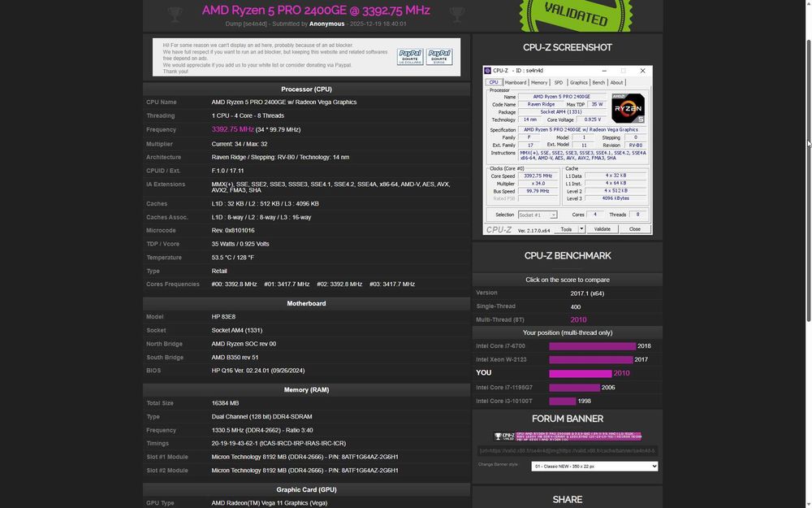812x508 pixels.
Task: Click the Ryzen 5 logo in CPU-Z screenshot
Action: point(628,108)
